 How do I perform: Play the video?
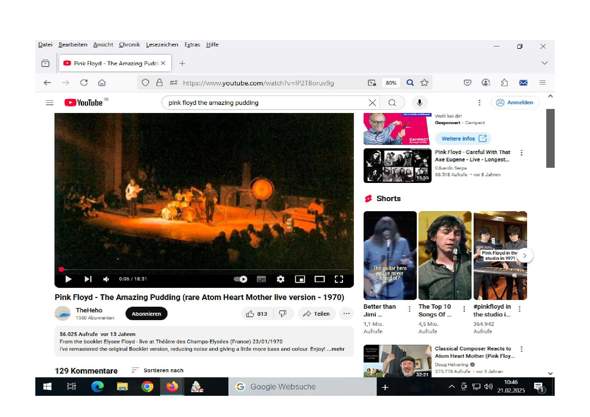(68, 279)
